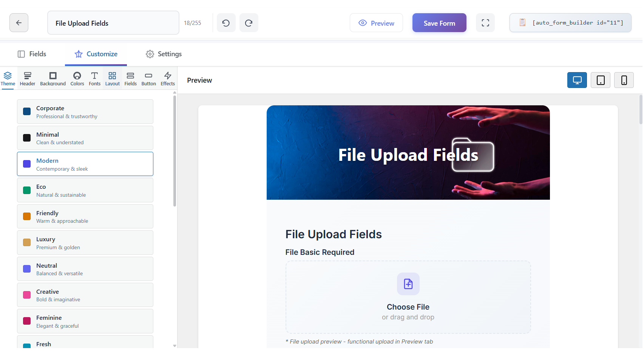The width and height of the screenshot is (644, 353).
Task: Open Fields styling section
Action: coord(130,79)
